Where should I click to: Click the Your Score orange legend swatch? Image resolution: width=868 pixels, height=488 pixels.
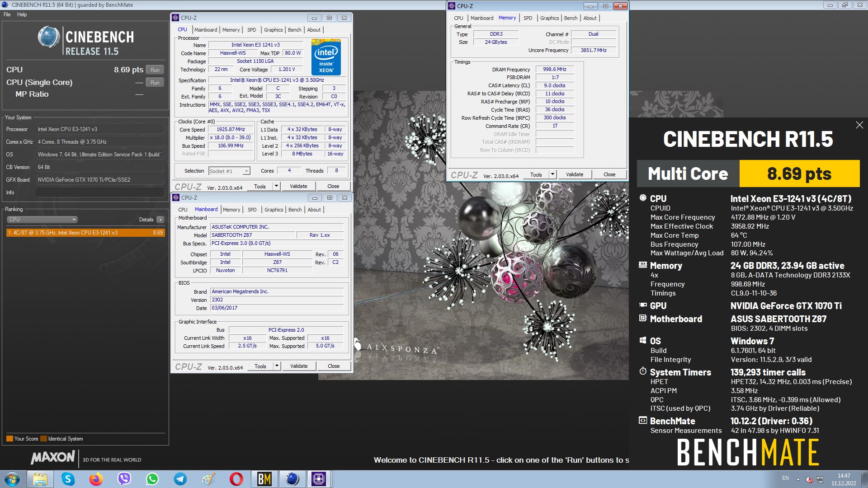point(9,439)
